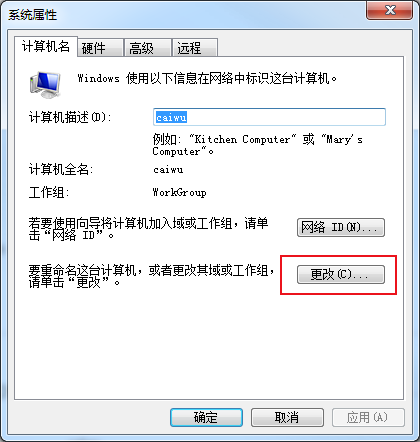Click the 计算机全名 value caiwu
Image resolution: width=420 pixels, height=442 pixels.
pos(168,170)
